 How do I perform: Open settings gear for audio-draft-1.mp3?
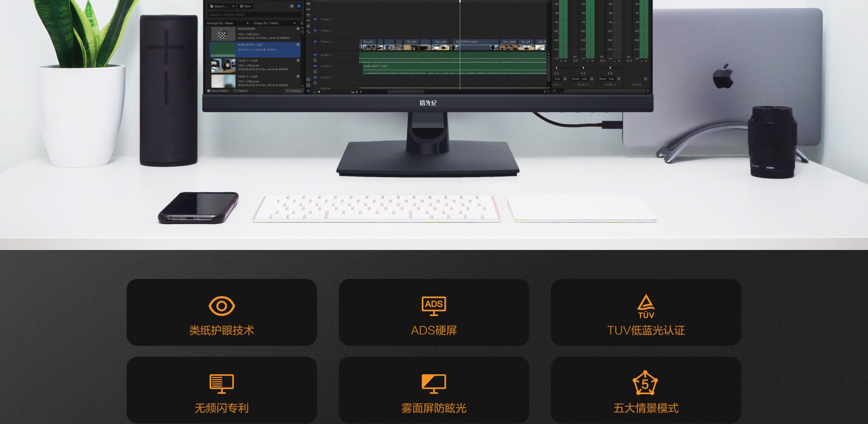(298, 45)
